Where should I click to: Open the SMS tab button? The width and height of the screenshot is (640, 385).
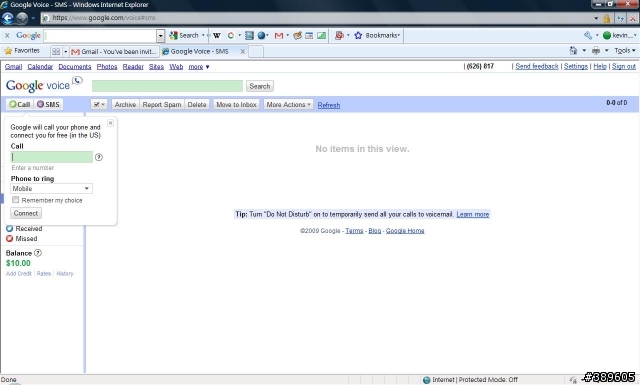coord(49,105)
